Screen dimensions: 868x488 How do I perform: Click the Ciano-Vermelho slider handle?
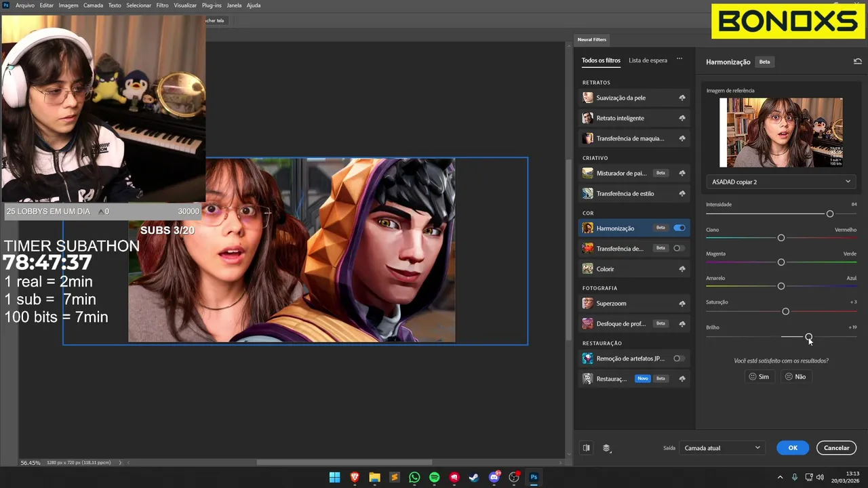781,238
